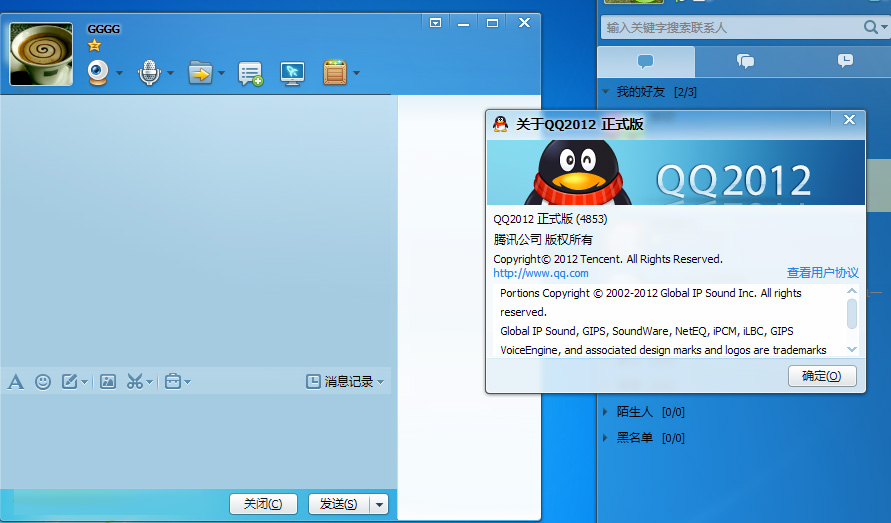Open the dropdown arrow beside 发送 button

point(379,504)
